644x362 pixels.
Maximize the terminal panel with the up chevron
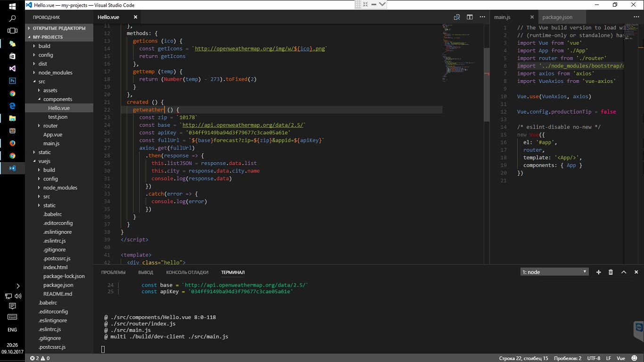click(x=624, y=272)
